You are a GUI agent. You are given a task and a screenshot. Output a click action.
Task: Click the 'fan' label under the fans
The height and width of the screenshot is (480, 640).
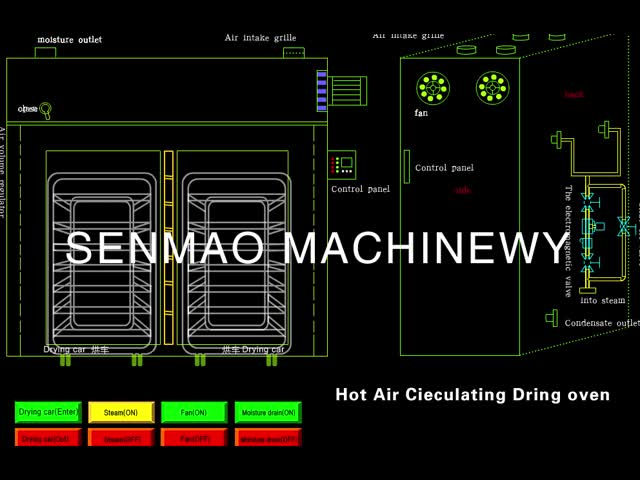pyautogui.click(x=421, y=113)
